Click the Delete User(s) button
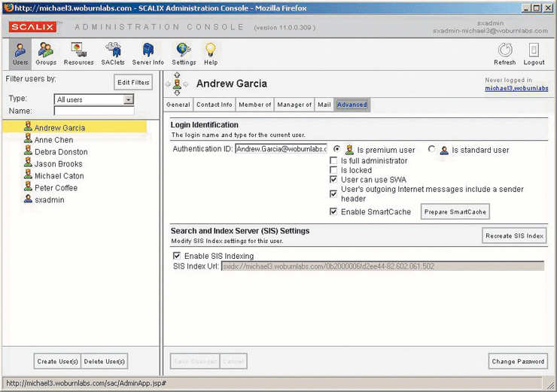 (104, 361)
